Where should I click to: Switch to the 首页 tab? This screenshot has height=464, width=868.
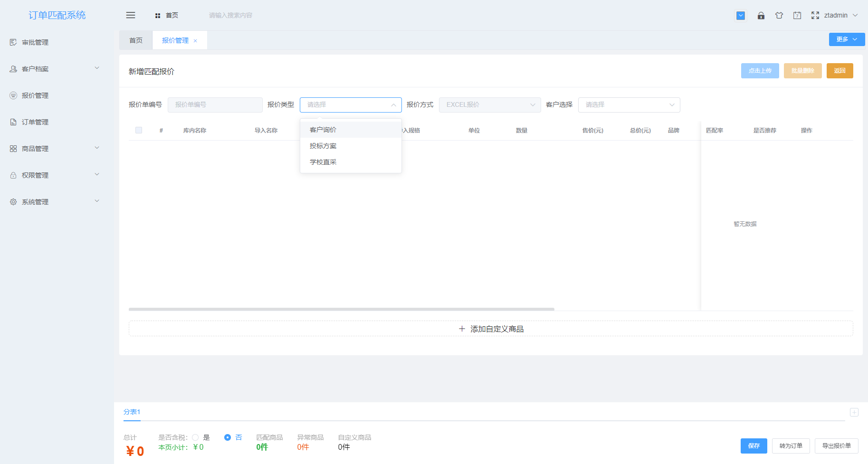136,40
